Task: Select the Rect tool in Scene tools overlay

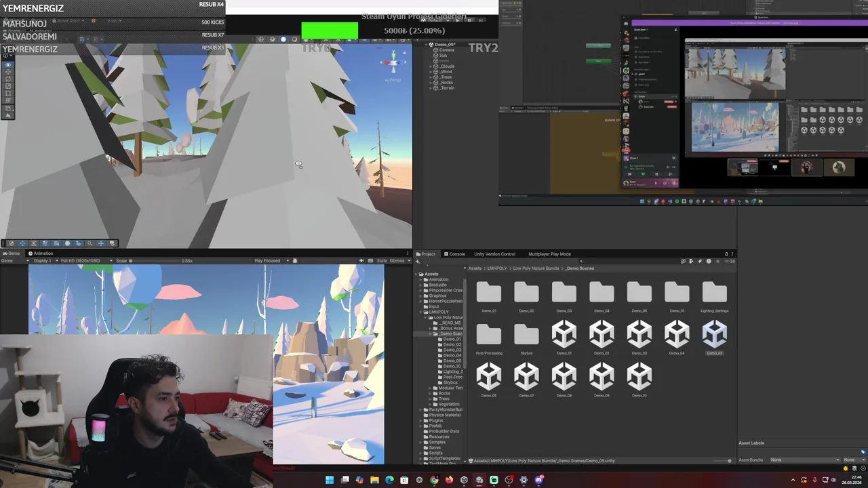Action: [8, 93]
